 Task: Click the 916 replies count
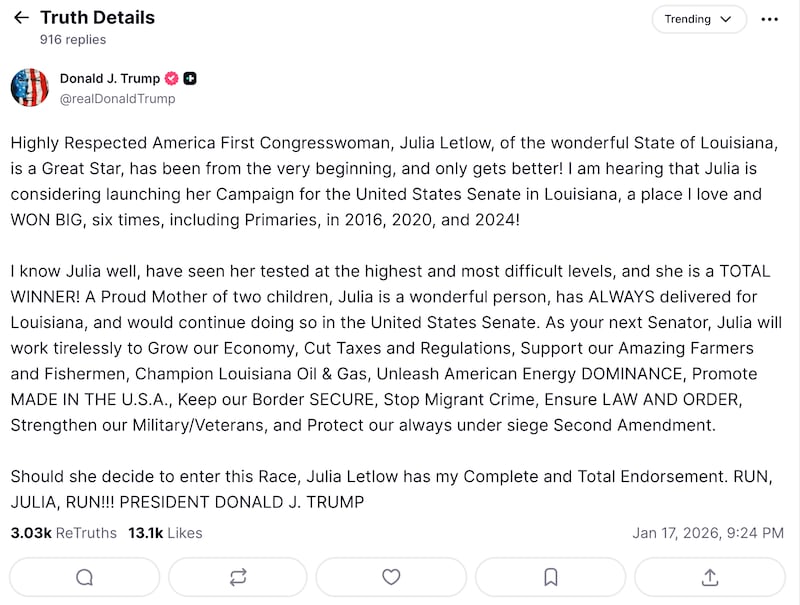click(x=73, y=40)
